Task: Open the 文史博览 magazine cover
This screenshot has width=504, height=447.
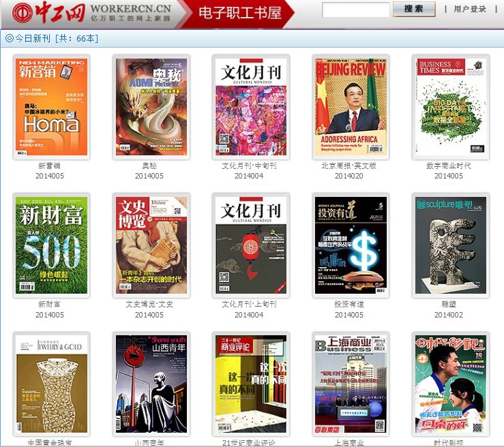Action: pyautogui.click(x=151, y=245)
